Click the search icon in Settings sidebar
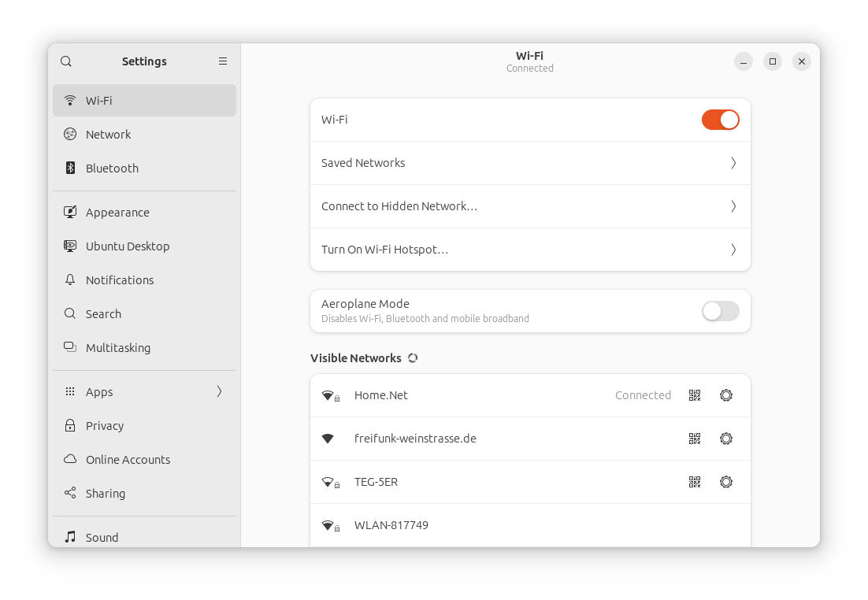The height and width of the screenshot is (600, 868). [x=66, y=61]
